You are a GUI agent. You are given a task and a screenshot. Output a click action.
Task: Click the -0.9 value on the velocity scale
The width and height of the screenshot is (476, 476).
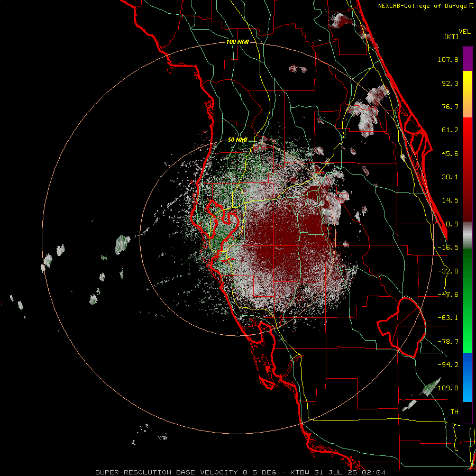[x=450, y=224]
